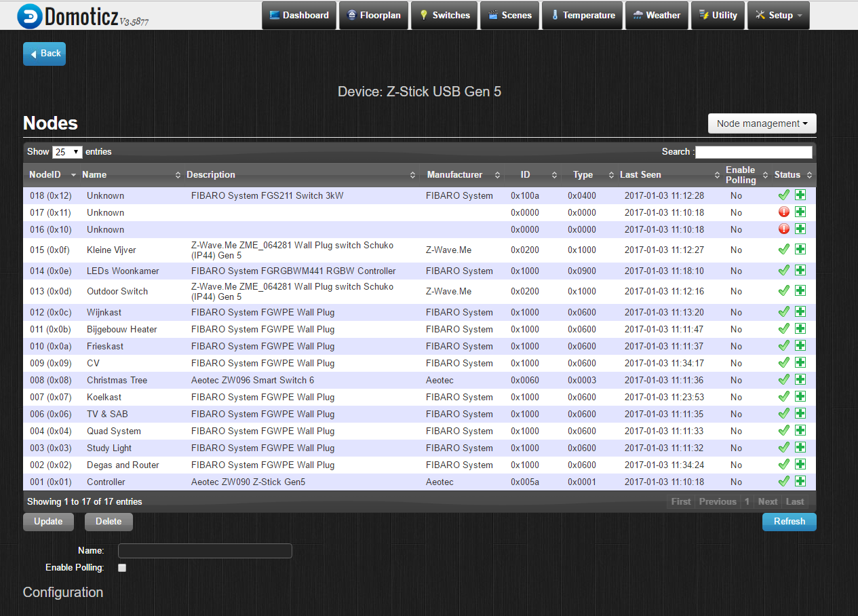Click green checkmark for Frieskast row
This screenshot has height=616, width=858.
tap(784, 345)
